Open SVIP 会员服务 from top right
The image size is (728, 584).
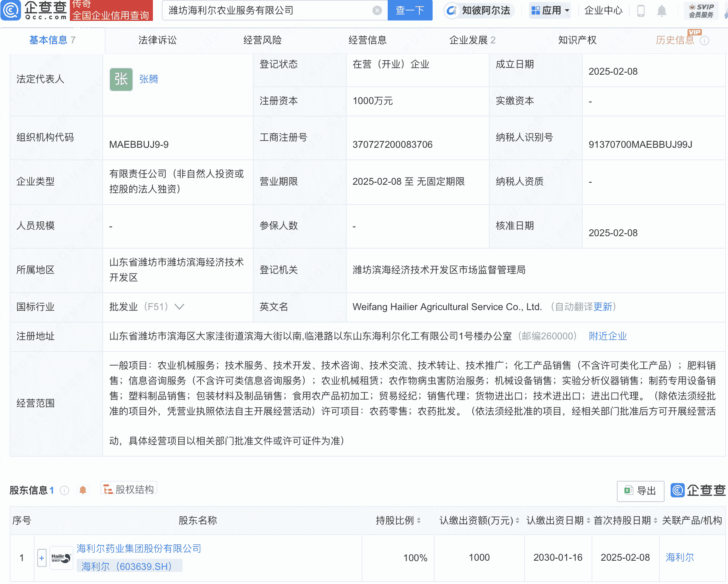pos(701,10)
